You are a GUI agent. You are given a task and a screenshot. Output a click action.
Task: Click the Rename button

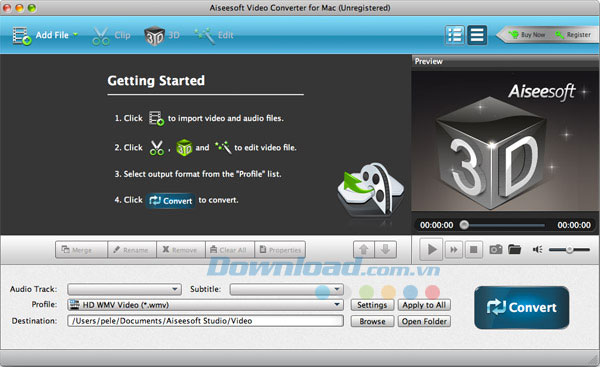(x=132, y=250)
